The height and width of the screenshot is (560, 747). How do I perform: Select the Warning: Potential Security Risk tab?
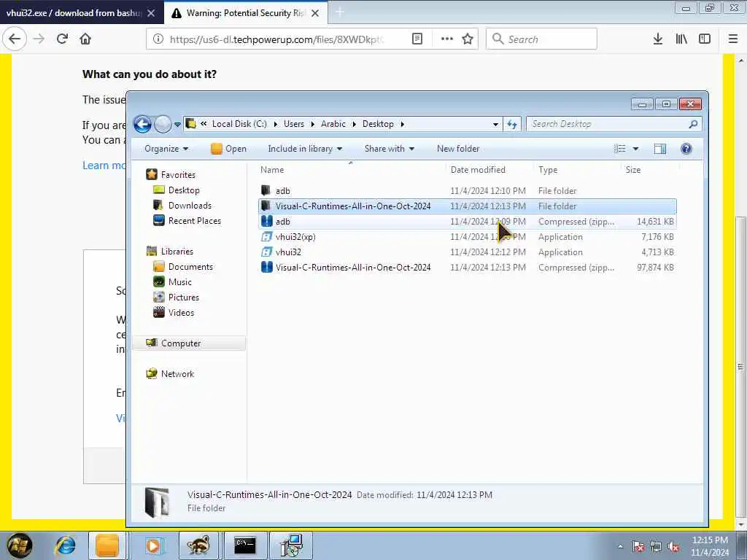pos(245,13)
